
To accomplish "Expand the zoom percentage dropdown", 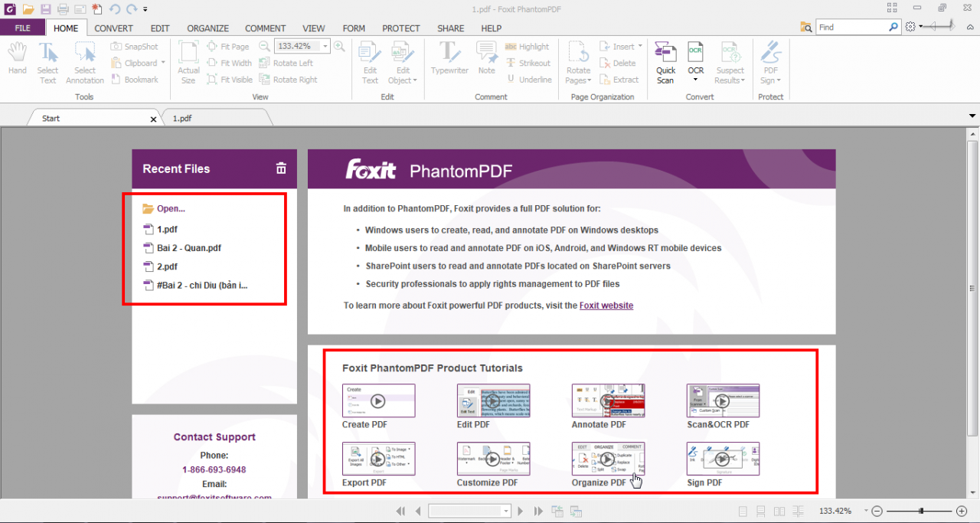I will [x=325, y=47].
